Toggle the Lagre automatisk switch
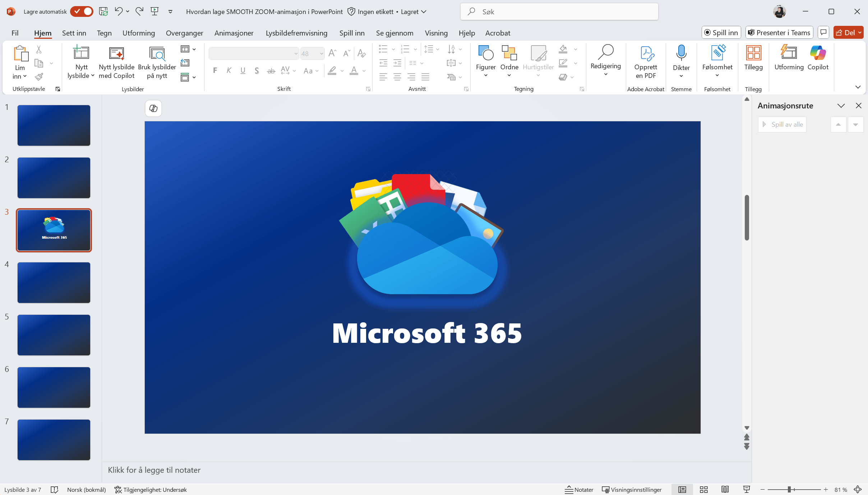The width and height of the screenshot is (868, 495). coord(82,11)
